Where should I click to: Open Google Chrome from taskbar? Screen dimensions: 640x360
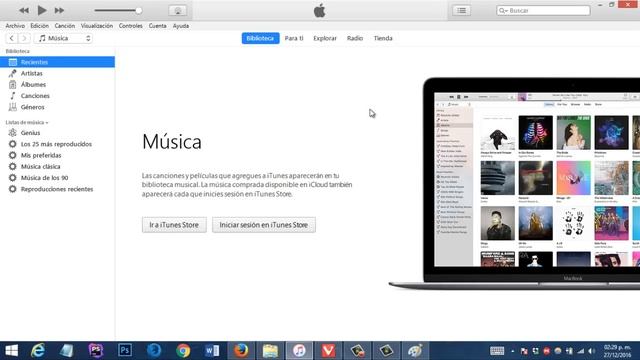183,351
